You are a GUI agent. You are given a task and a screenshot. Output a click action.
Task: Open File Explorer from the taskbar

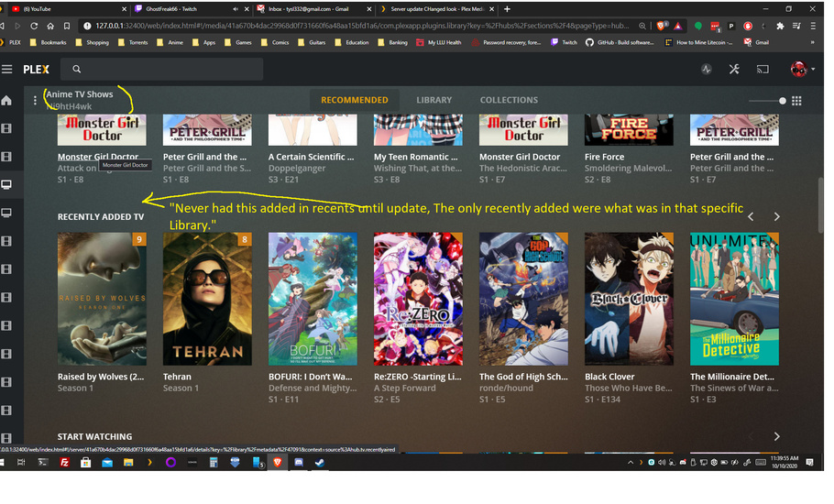(x=128, y=462)
